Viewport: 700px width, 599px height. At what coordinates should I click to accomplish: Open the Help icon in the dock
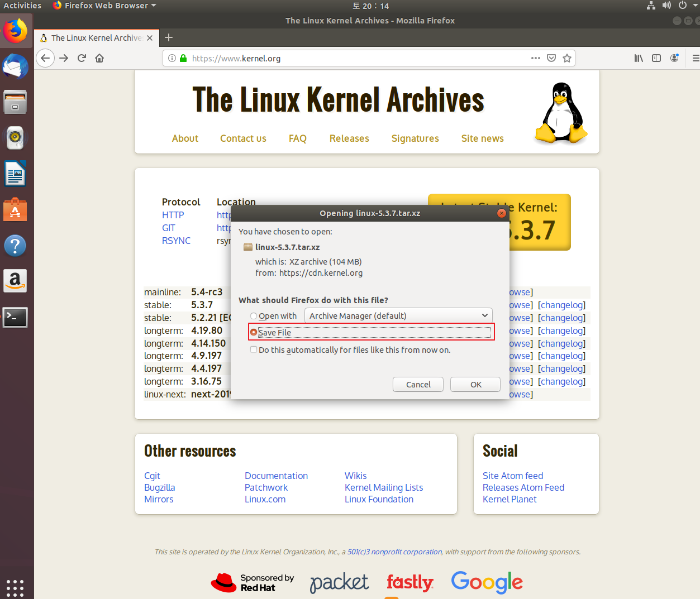point(15,246)
